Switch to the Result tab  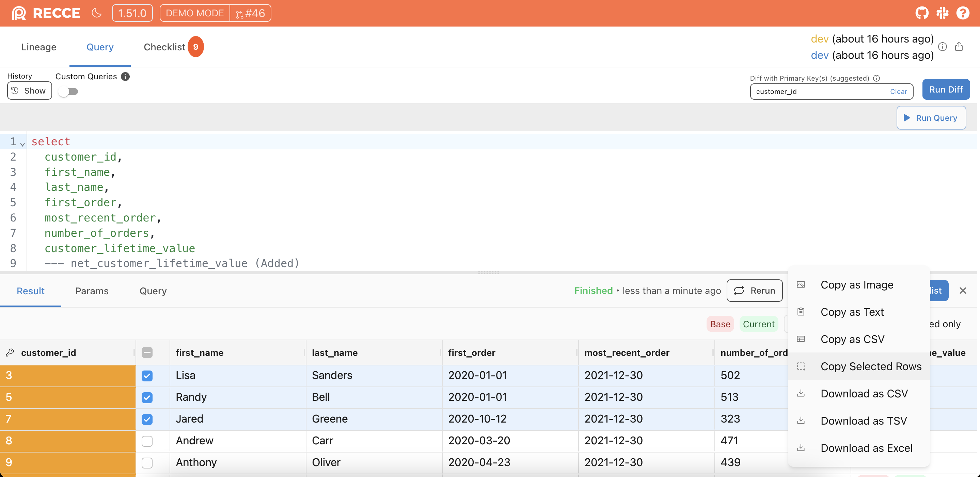[30, 291]
